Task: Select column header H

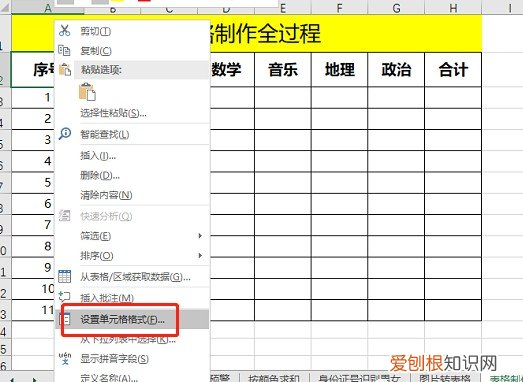Action: pyautogui.click(x=453, y=7)
